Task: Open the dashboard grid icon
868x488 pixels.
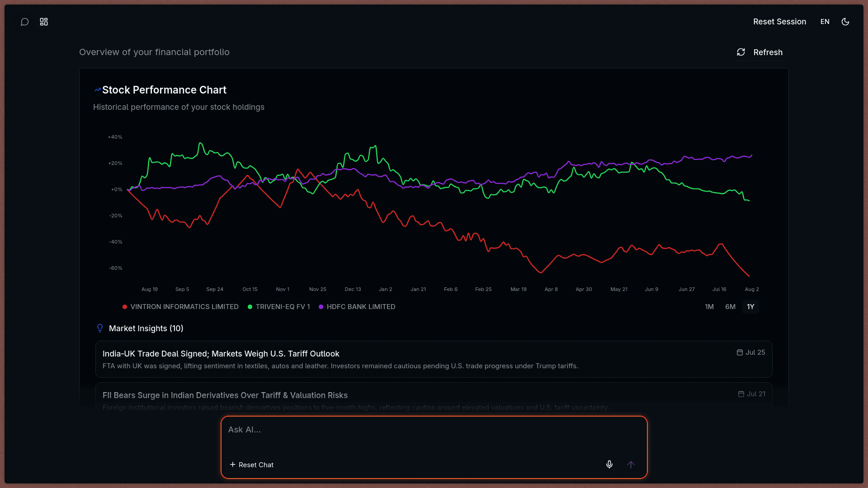Action: [44, 22]
